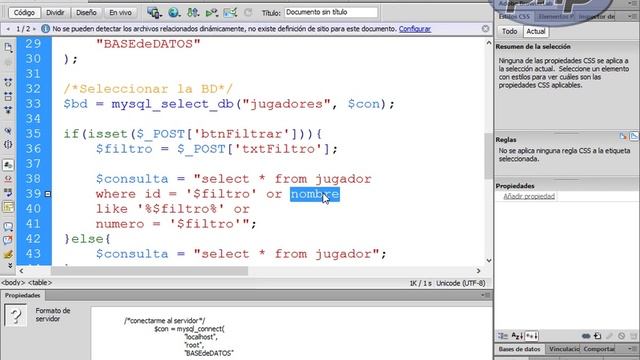Image resolution: width=640 pixels, height=360 pixels.
Task: Click the collapse selection icon
Action: point(8,96)
